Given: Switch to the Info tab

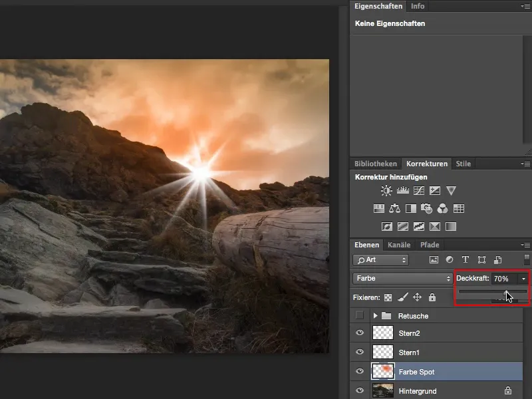Looking at the screenshot, I should pyautogui.click(x=418, y=6).
